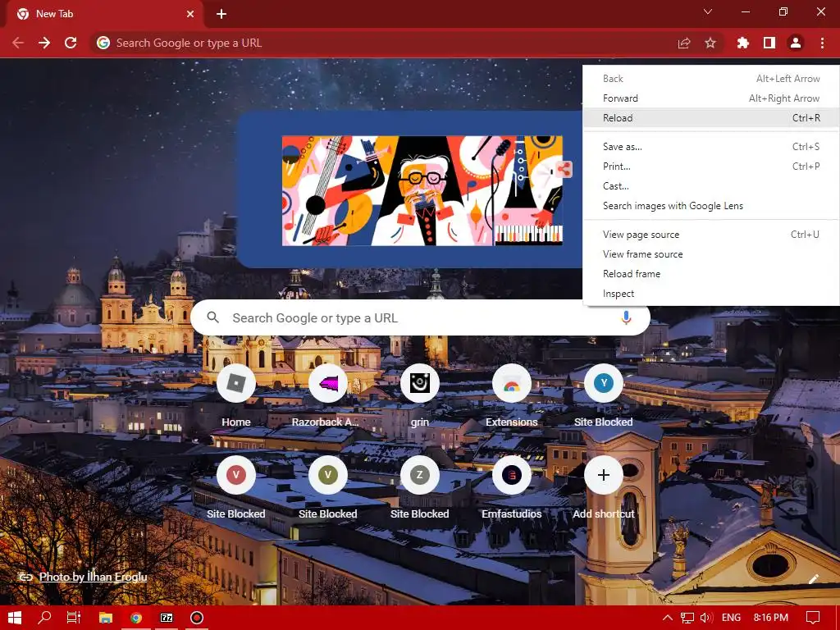Open the Home shortcut tile
This screenshot has height=630, width=840.
pos(236,396)
